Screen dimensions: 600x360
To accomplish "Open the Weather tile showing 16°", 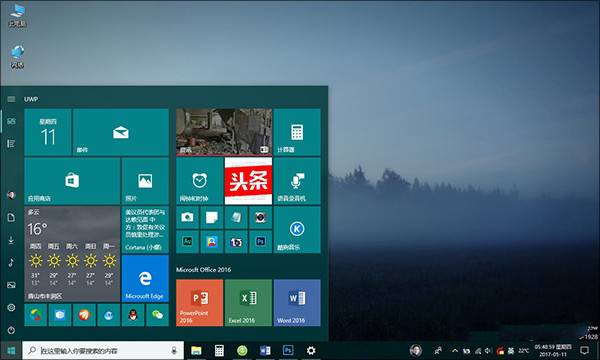I will tap(72, 254).
